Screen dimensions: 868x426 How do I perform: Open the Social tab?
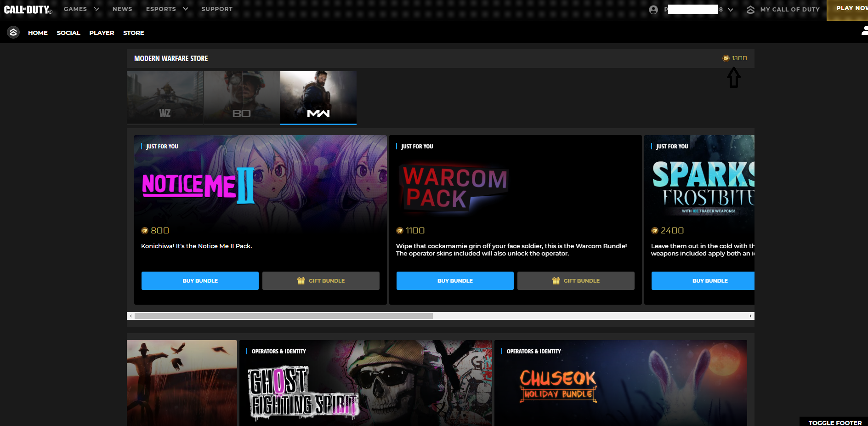[x=68, y=33]
